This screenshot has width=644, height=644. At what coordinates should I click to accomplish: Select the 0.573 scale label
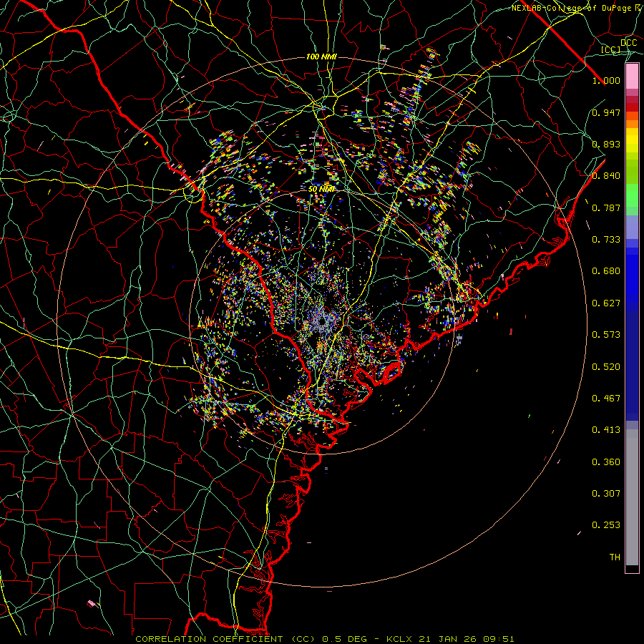tap(606, 335)
